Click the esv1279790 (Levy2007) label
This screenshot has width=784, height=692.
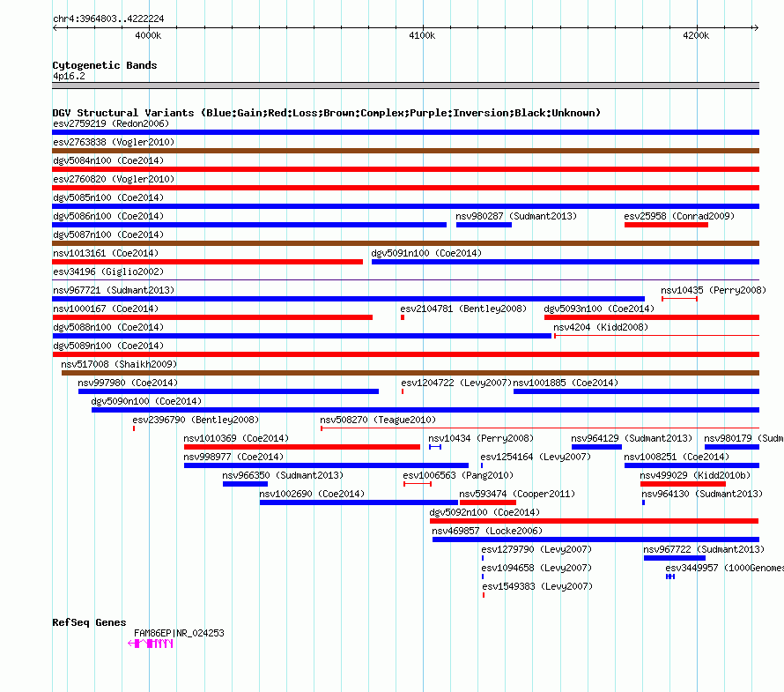[536, 549]
